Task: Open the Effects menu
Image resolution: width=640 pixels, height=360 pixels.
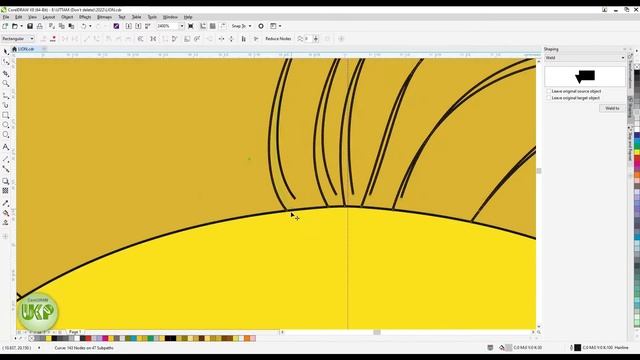Action: click(85, 17)
